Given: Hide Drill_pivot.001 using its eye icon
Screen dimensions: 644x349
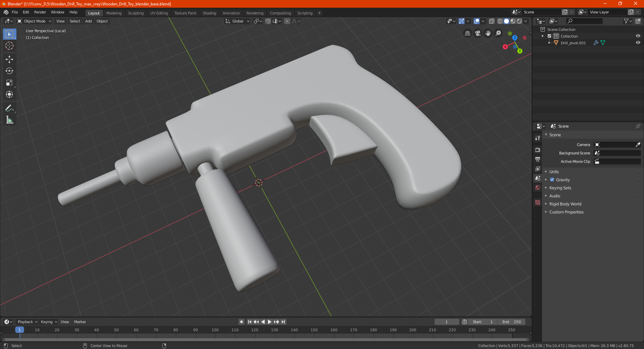Looking at the screenshot, I should pos(638,43).
